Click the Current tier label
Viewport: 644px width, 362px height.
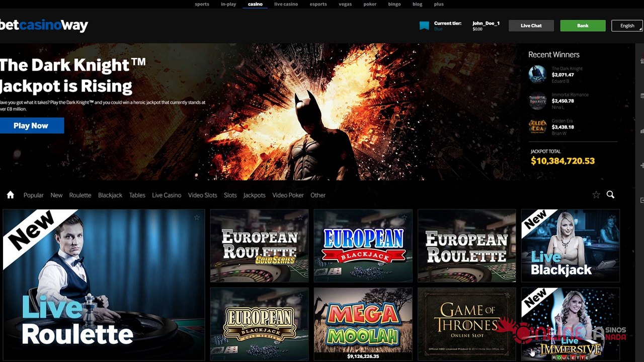[x=448, y=23]
